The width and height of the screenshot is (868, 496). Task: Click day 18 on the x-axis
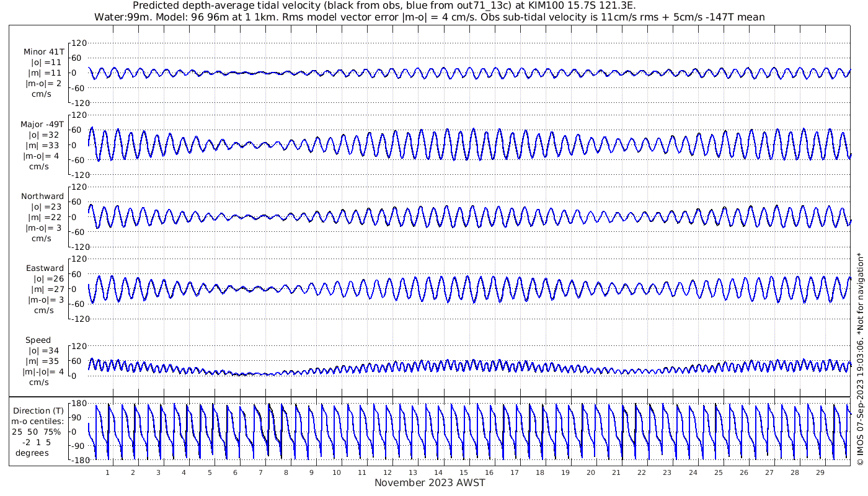[x=540, y=472]
